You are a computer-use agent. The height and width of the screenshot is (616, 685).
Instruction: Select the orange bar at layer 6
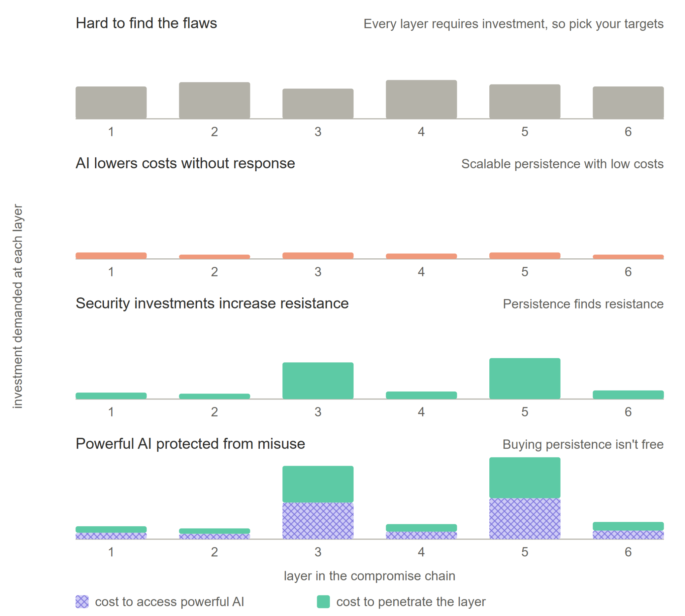click(628, 257)
